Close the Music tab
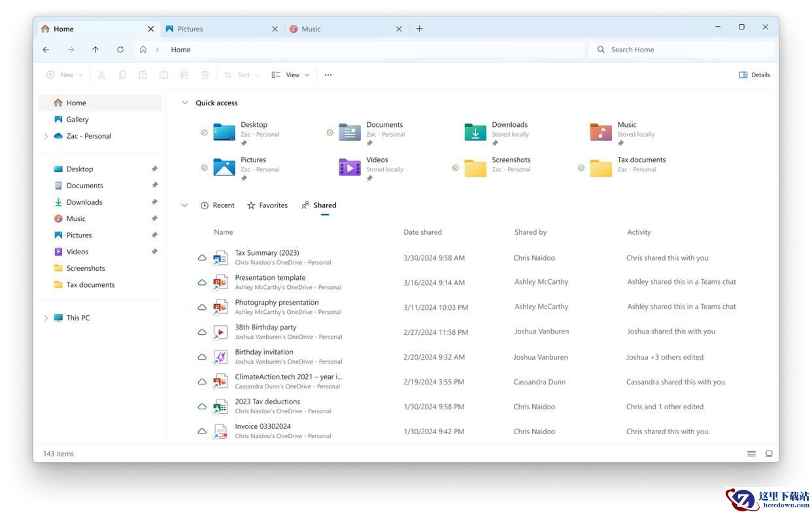The width and height of the screenshot is (812, 512). pyautogui.click(x=399, y=29)
